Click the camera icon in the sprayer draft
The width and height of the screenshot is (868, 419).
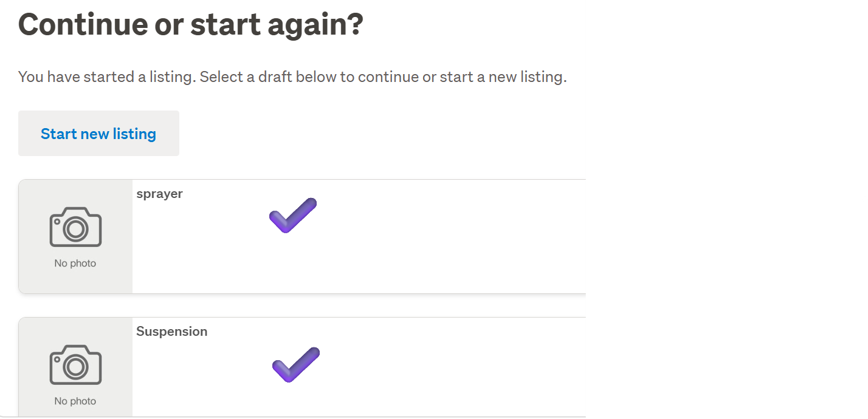[75, 227]
